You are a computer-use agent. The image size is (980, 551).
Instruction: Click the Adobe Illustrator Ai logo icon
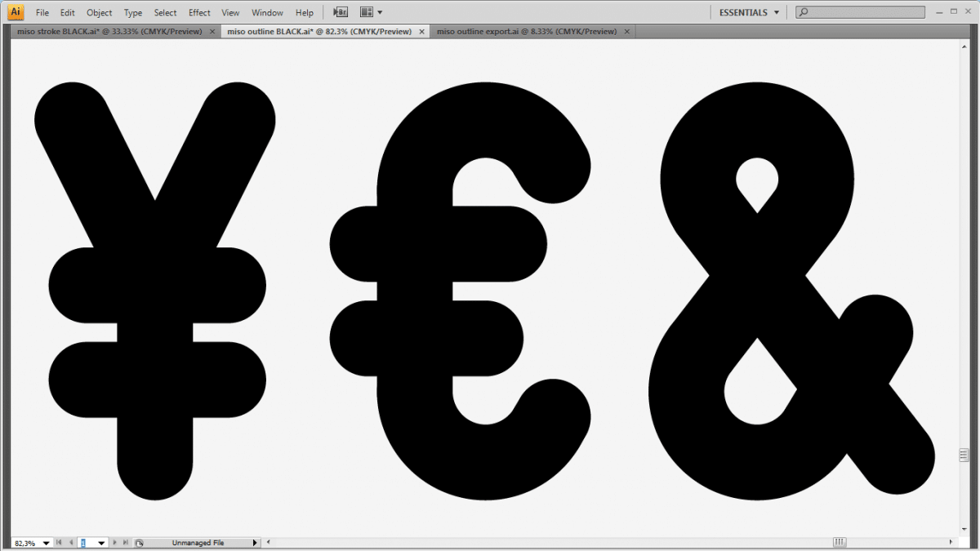click(x=16, y=12)
